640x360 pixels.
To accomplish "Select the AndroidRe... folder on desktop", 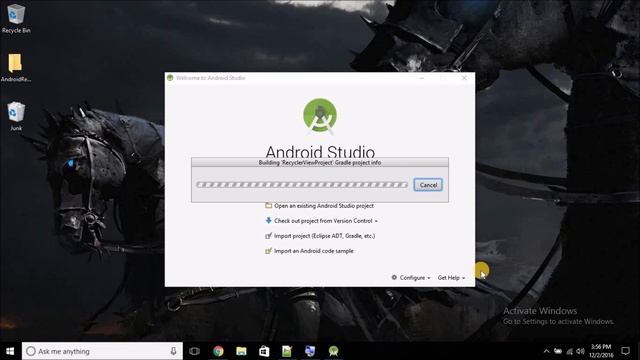I will pos(16,68).
